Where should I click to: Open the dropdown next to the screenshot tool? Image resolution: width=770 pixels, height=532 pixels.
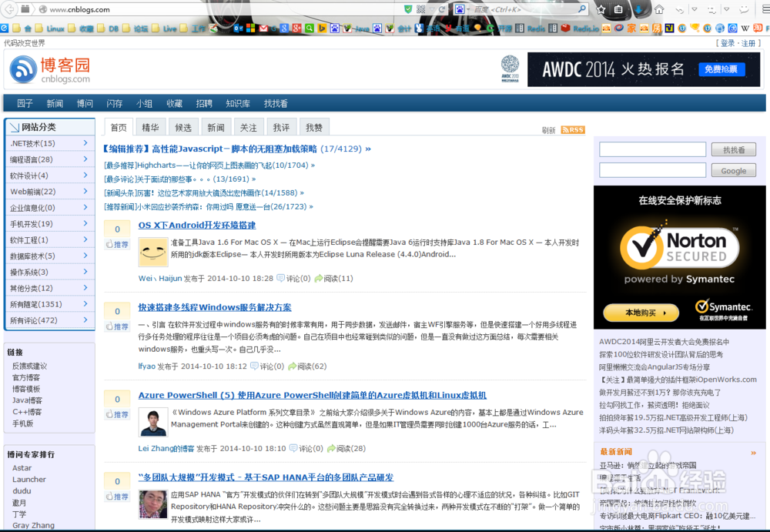[x=726, y=8]
